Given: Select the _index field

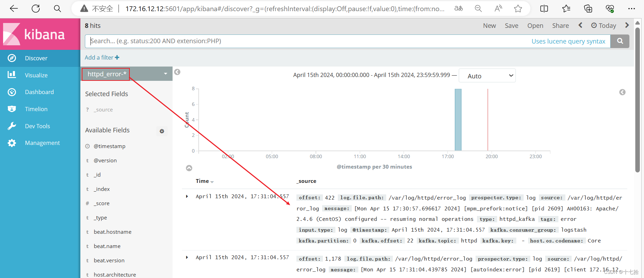Looking at the screenshot, I should [x=102, y=189].
